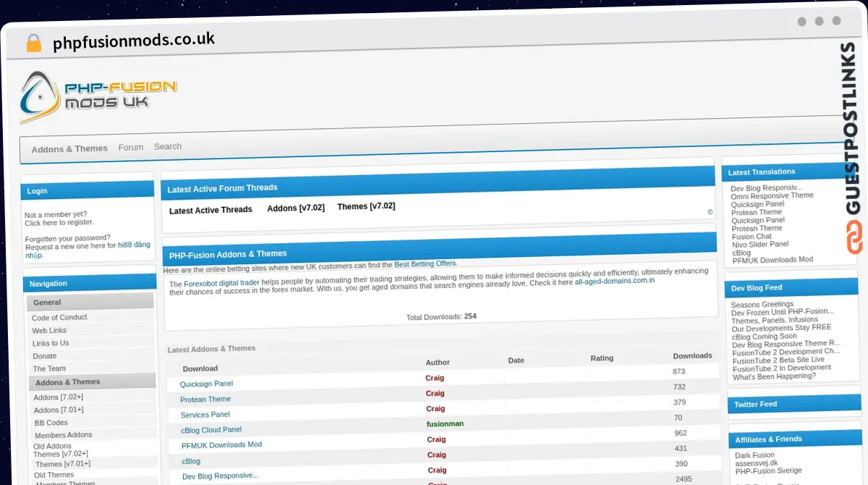Switch to the Addons [v7.02] tab
868x485 pixels.
(296, 208)
